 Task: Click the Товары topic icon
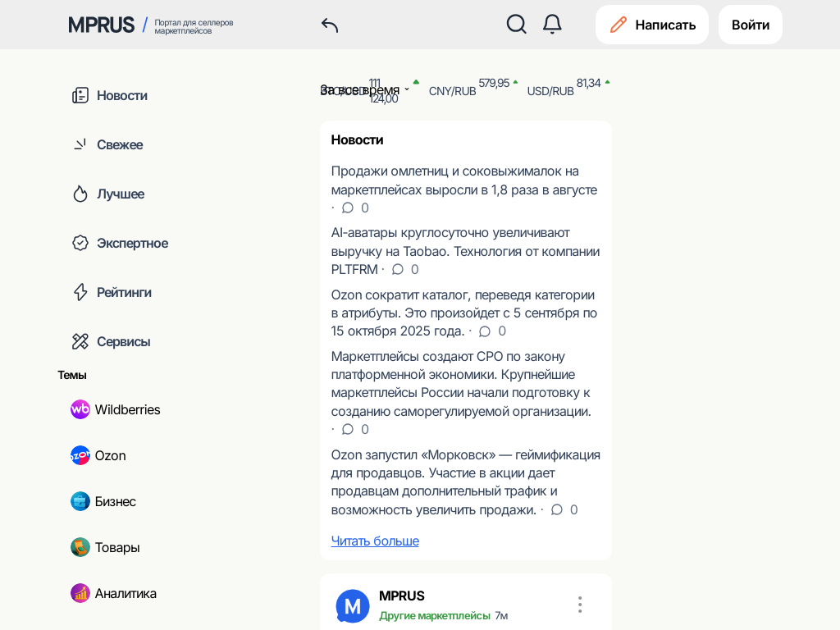[80, 547]
